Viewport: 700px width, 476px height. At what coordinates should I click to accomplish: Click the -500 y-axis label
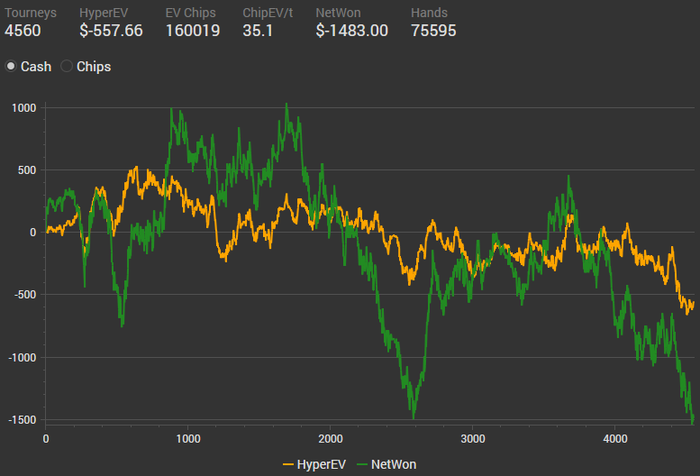coord(25,295)
